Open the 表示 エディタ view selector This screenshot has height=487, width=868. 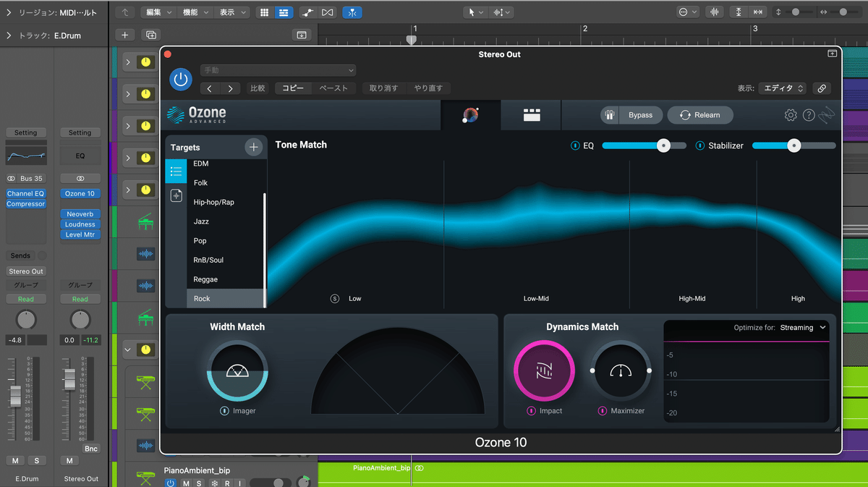(782, 88)
